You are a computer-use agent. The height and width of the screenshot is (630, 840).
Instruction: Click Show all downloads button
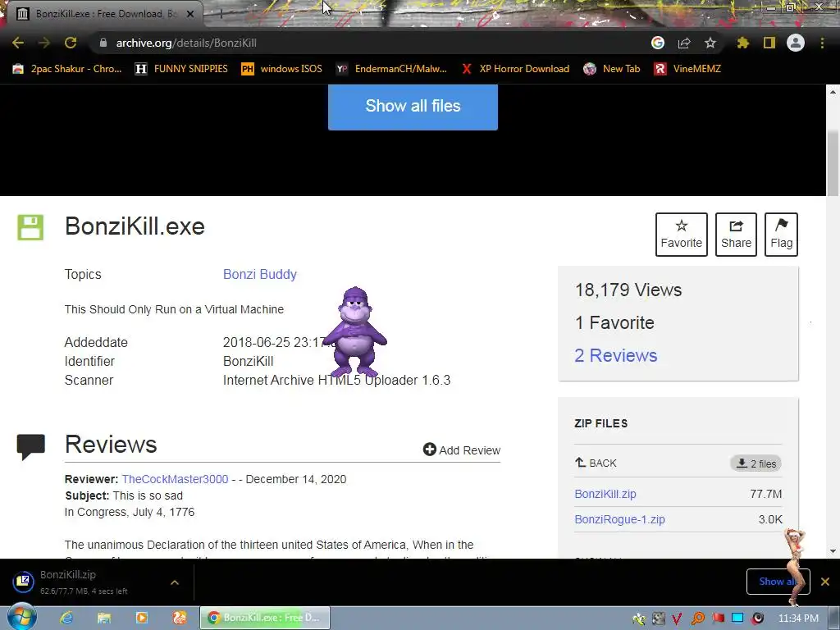(778, 582)
